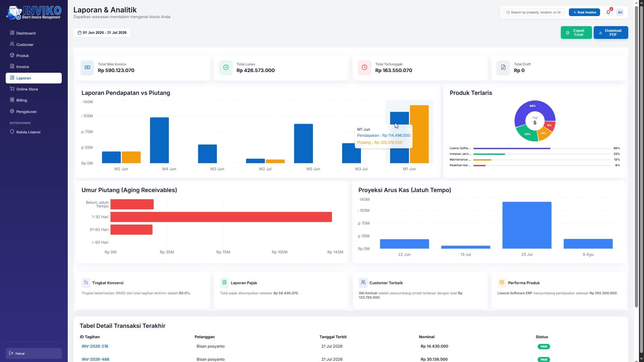The image size is (644, 362).
Task: Go to Dashboard in the sidebar
Action: pyautogui.click(x=34, y=33)
